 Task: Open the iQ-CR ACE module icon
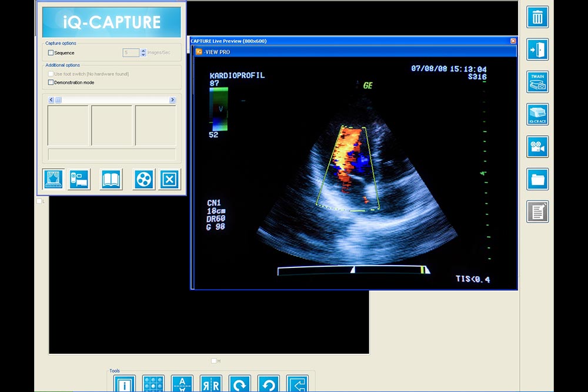537,114
